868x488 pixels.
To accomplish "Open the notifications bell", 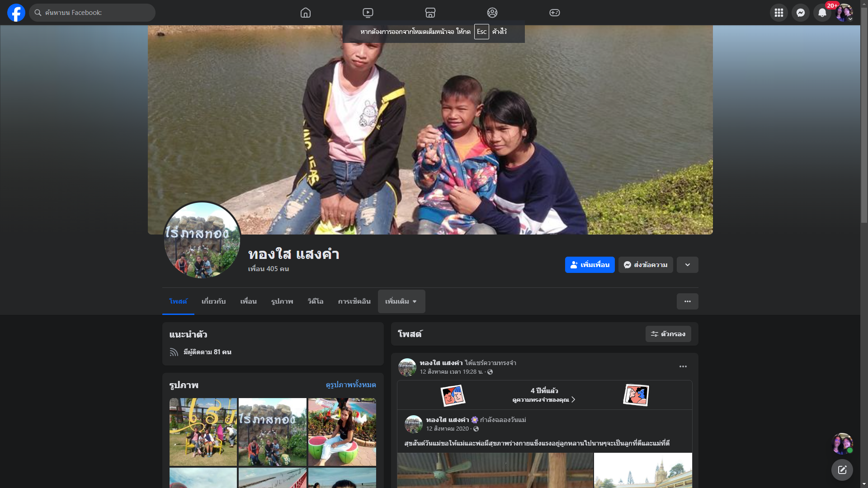I will [822, 13].
